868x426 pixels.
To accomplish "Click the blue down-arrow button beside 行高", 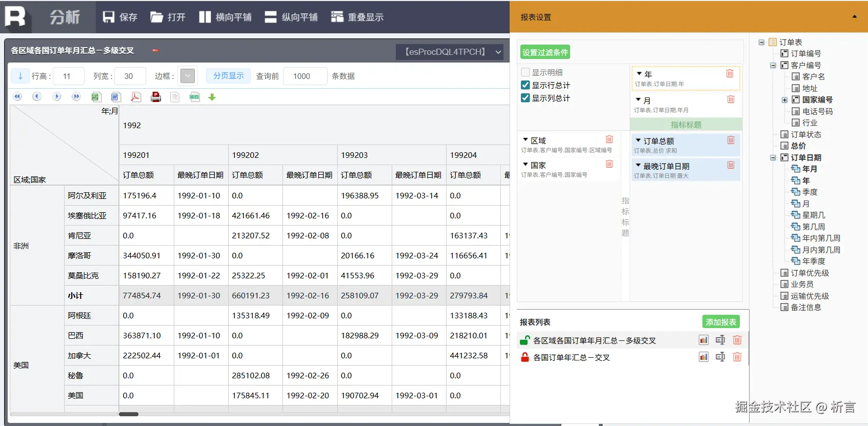I will point(21,76).
